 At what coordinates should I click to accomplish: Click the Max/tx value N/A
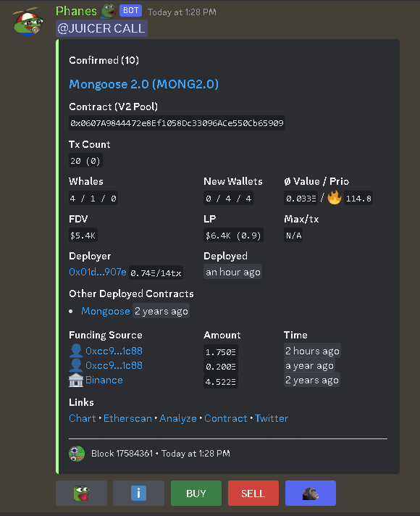293,236
